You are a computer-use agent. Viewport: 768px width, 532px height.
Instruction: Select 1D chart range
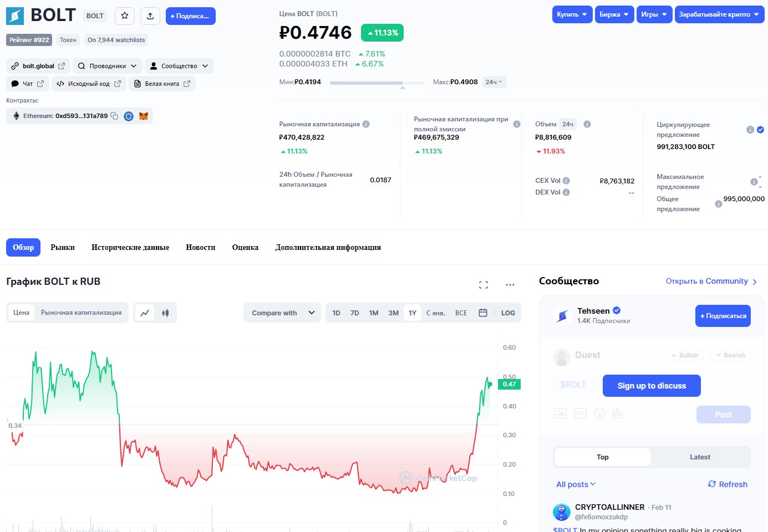point(336,313)
